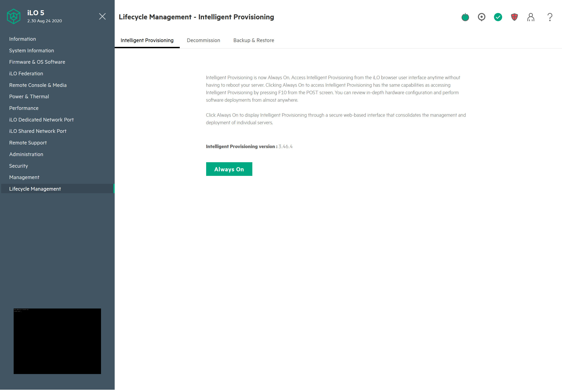Navigate to iLO Federation
The height and width of the screenshot is (392, 562).
tap(26, 73)
